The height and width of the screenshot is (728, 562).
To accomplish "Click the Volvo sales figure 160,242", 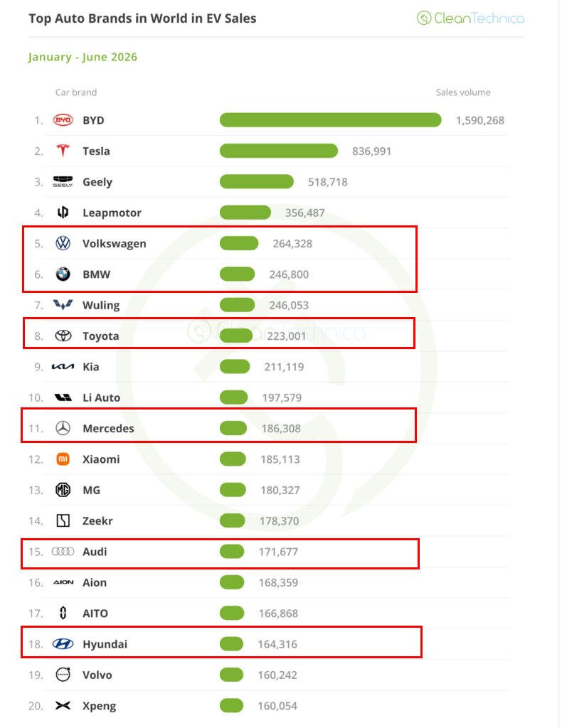I will (277, 675).
